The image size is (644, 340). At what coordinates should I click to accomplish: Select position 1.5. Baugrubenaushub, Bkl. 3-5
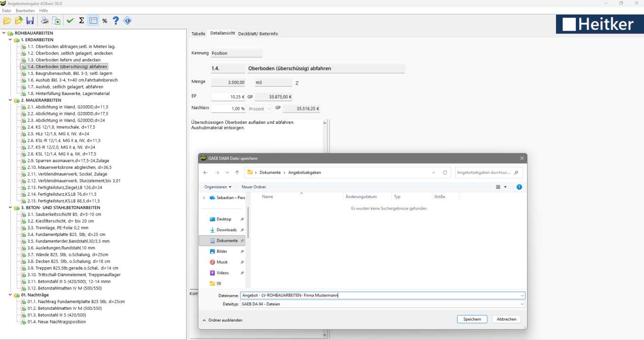[70, 73]
